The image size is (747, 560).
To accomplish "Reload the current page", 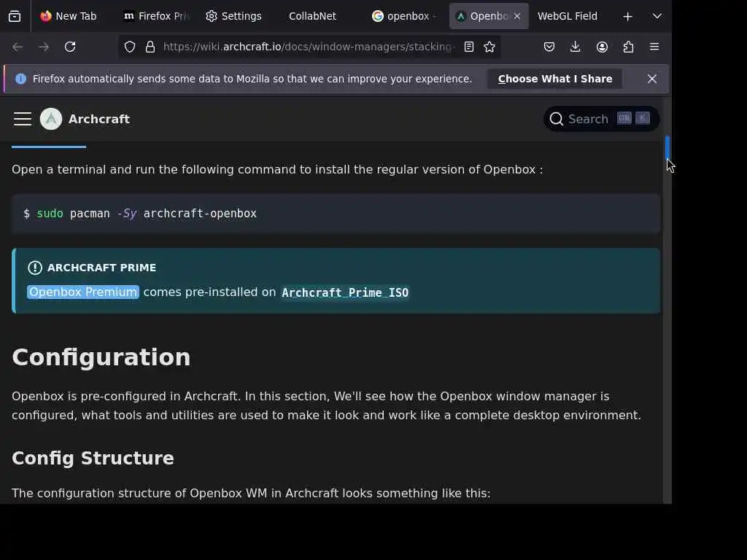I will [x=70, y=47].
